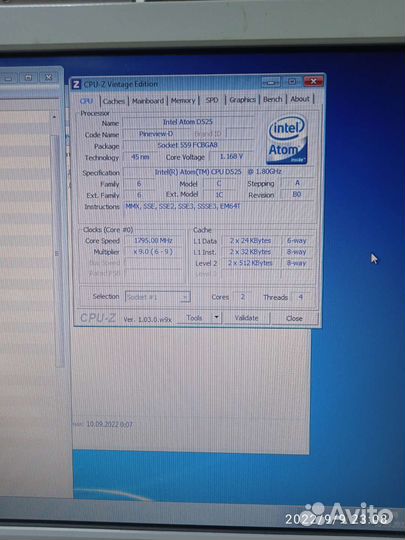Click the Core Speed value 1795.08 MHz

pyautogui.click(x=153, y=241)
